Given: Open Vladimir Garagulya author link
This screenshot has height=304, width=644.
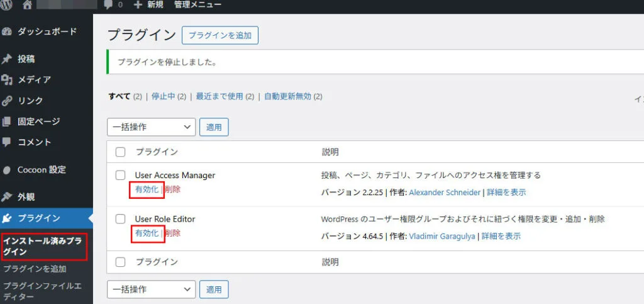Looking at the screenshot, I should click(443, 236).
